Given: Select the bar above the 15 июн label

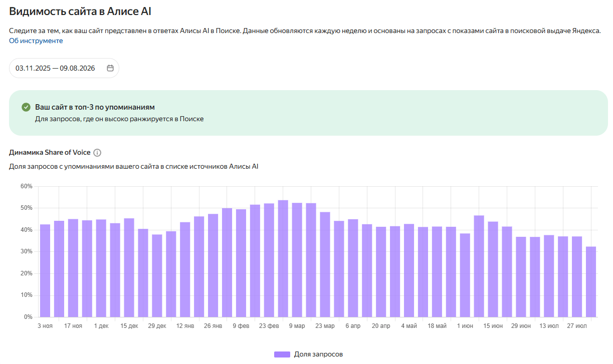Looking at the screenshot, I should [x=493, y=269].
